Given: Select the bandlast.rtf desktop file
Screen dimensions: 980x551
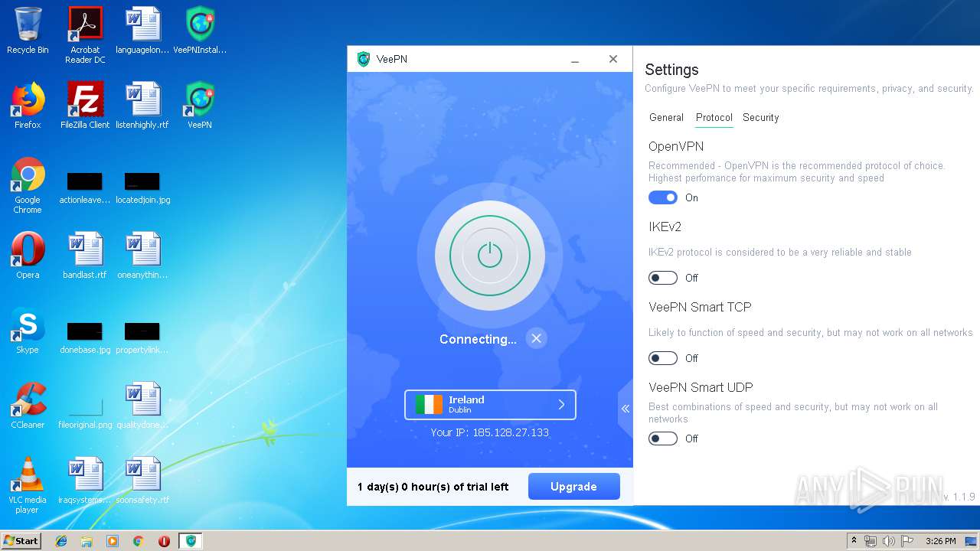Looking at the screenshot, I should [85, 256].
